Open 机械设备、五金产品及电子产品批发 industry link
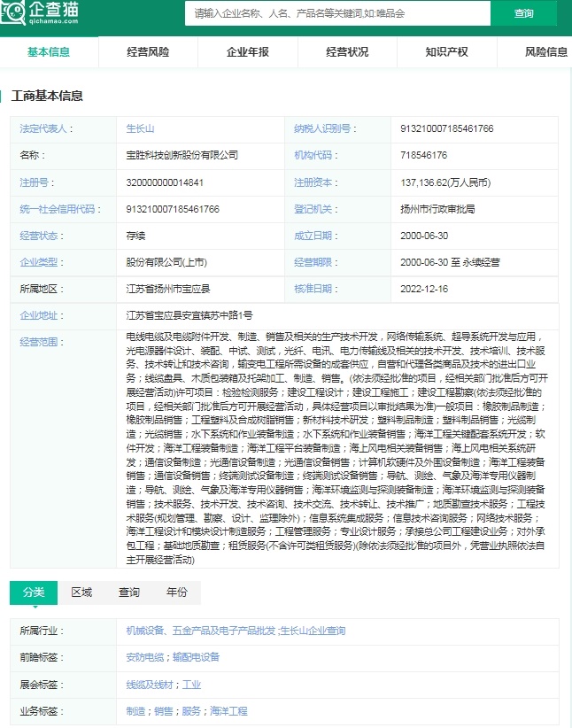Image resolution: width=572 pixels, height=728 pixels. click(x=201, y=631)
